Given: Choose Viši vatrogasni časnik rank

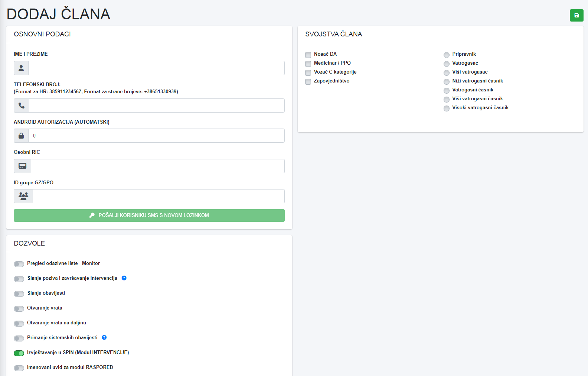Looking at the screenshot, I should pos(447,99).
